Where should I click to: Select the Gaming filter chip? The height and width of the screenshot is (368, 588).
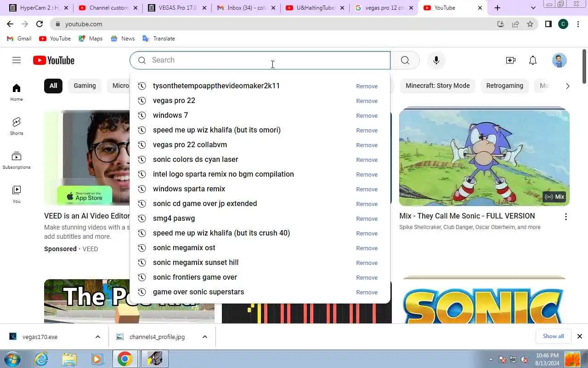tap(85, 86)
